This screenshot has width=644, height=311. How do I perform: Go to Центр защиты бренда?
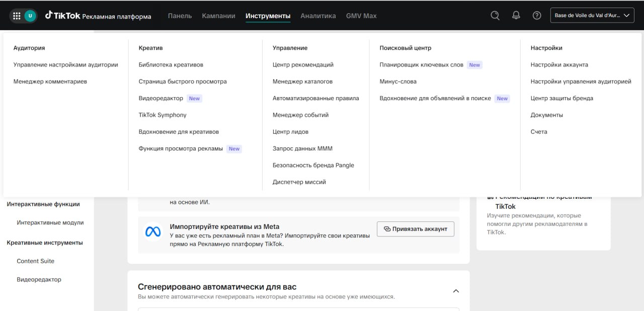562,98
